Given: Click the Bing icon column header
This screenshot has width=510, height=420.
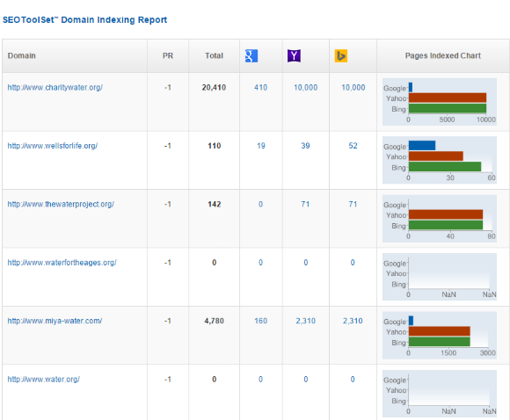Looking at the screenshot, I should pos(341,56).
